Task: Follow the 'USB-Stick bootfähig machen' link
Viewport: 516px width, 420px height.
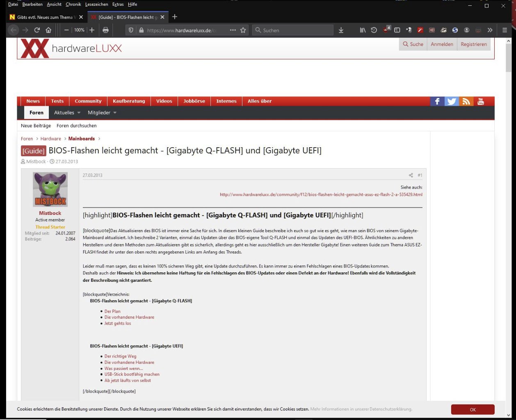Action: click(132, 374)
